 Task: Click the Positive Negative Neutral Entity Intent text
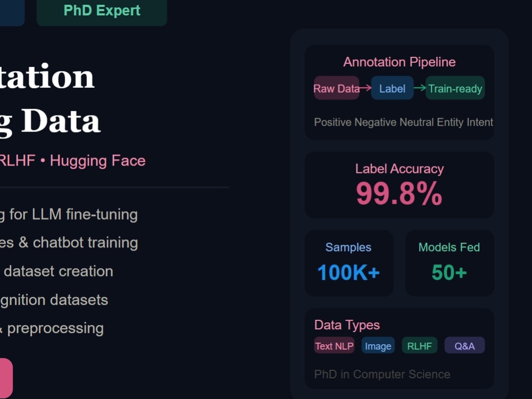403,122
